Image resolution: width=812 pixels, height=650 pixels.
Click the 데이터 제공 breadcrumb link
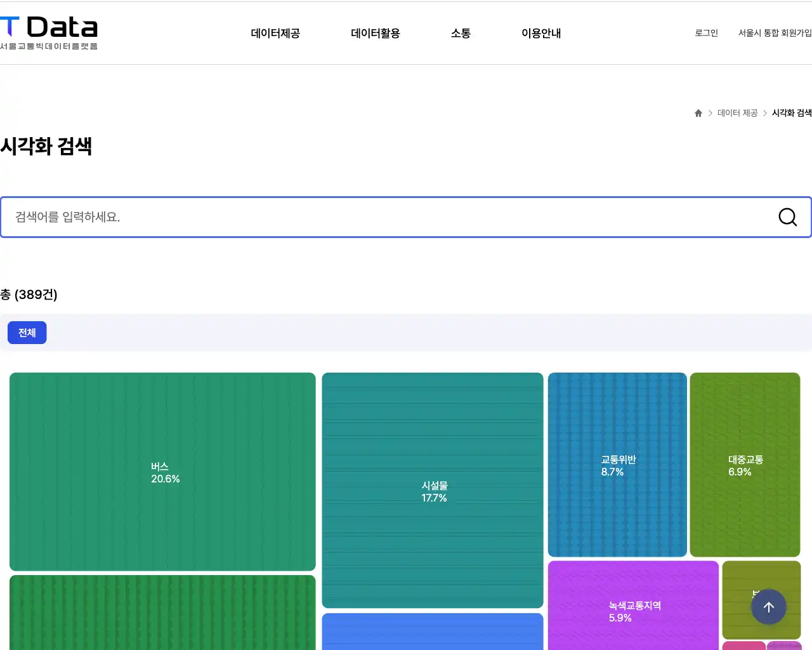pos(737,112)
